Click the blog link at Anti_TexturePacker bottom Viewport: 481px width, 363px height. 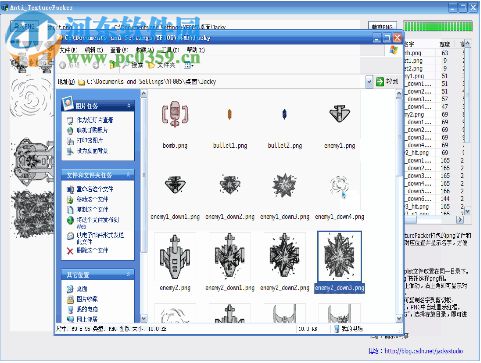pos(423,351)
